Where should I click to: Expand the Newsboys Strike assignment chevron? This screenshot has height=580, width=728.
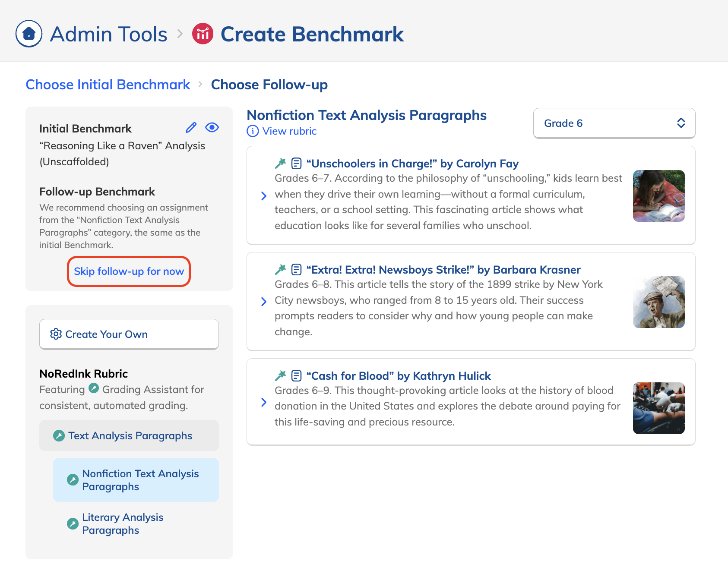click(264, 302)
